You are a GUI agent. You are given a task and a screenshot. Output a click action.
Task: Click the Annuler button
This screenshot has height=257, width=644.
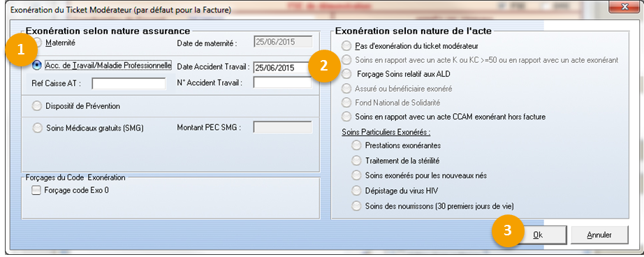599,235
